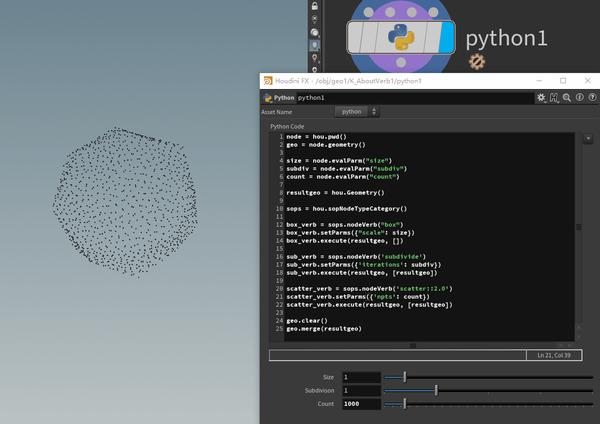Click the gear icon in the parameter header
600x424 pixels.
[541, 98]
